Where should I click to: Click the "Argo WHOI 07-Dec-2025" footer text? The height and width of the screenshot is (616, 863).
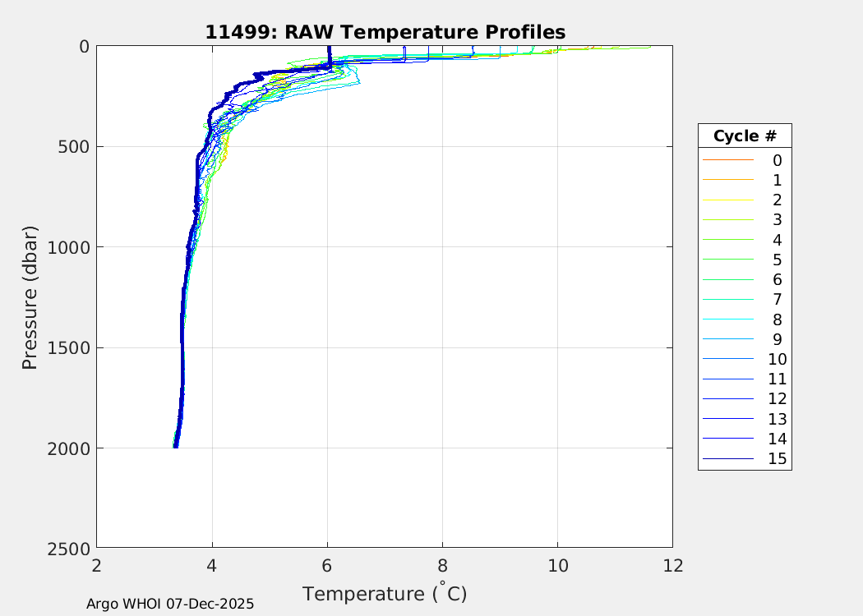point(170,604)
